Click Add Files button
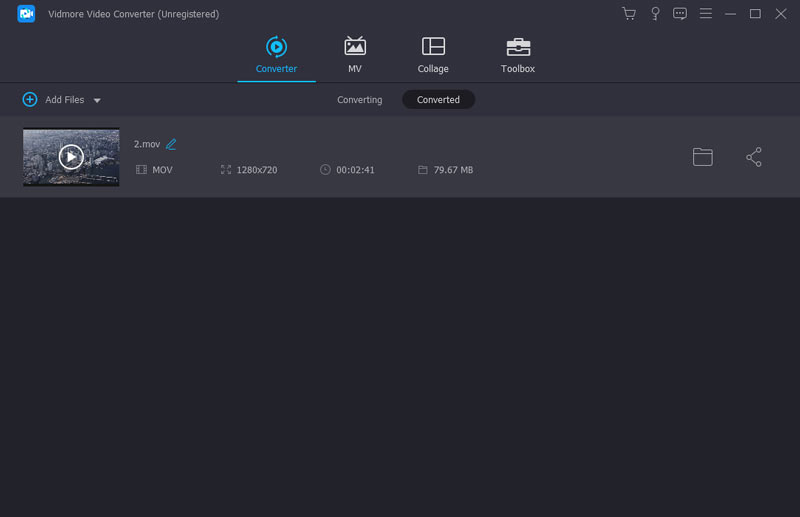Image resolution: width=800 pixels, height=517 pixels. tap(64, 100)
